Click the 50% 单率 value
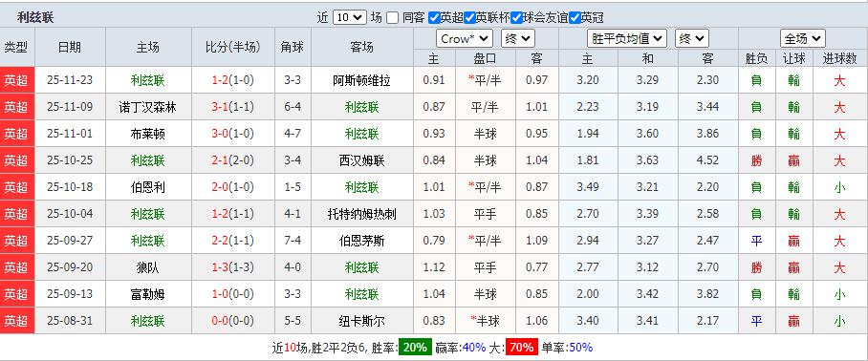868x361 pixels. (580, 348)
